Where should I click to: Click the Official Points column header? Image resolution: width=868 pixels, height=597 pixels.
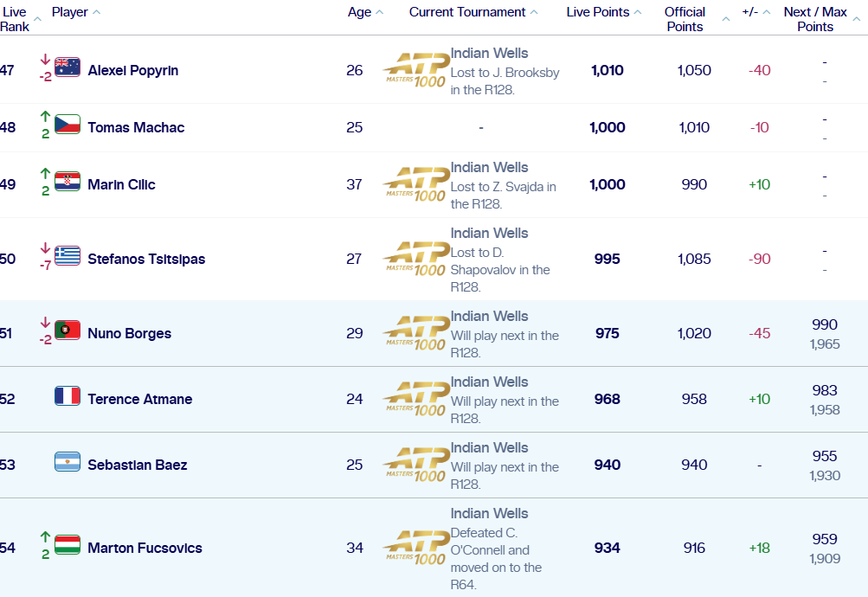pos(685,19)
